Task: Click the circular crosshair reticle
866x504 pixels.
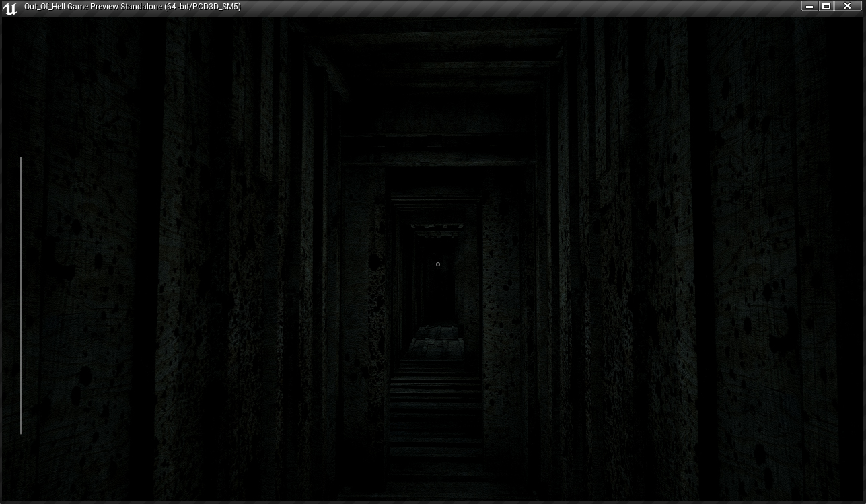Action: point(438,264)
